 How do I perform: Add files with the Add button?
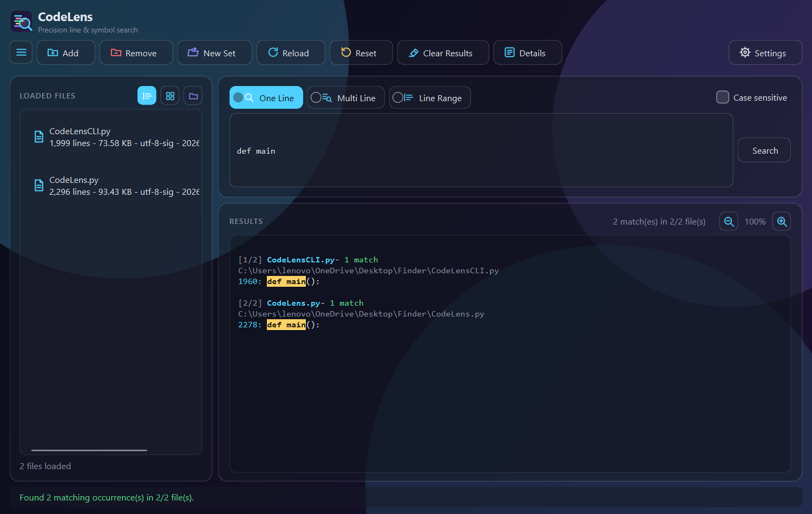[66, 52]
